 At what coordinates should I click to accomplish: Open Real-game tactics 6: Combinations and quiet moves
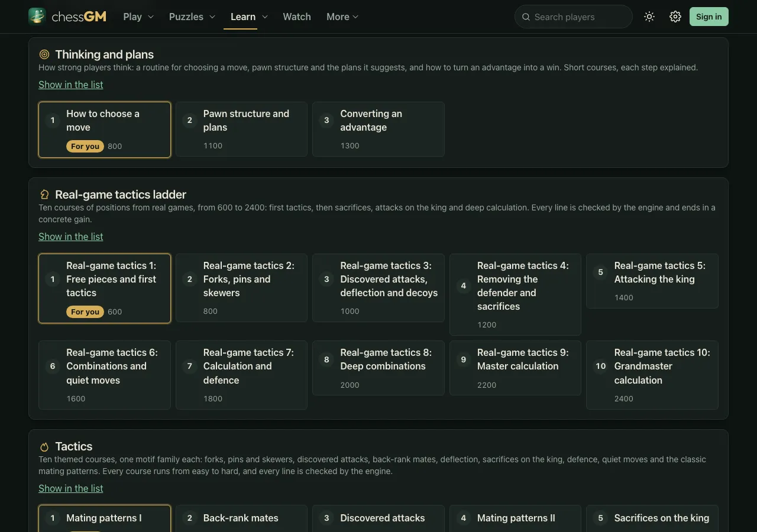tap(105, 375)
